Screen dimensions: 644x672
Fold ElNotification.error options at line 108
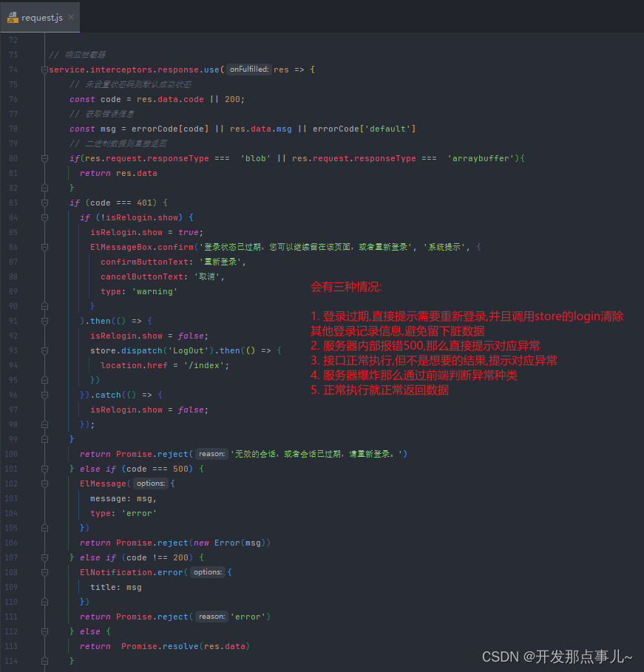(44, 572)
